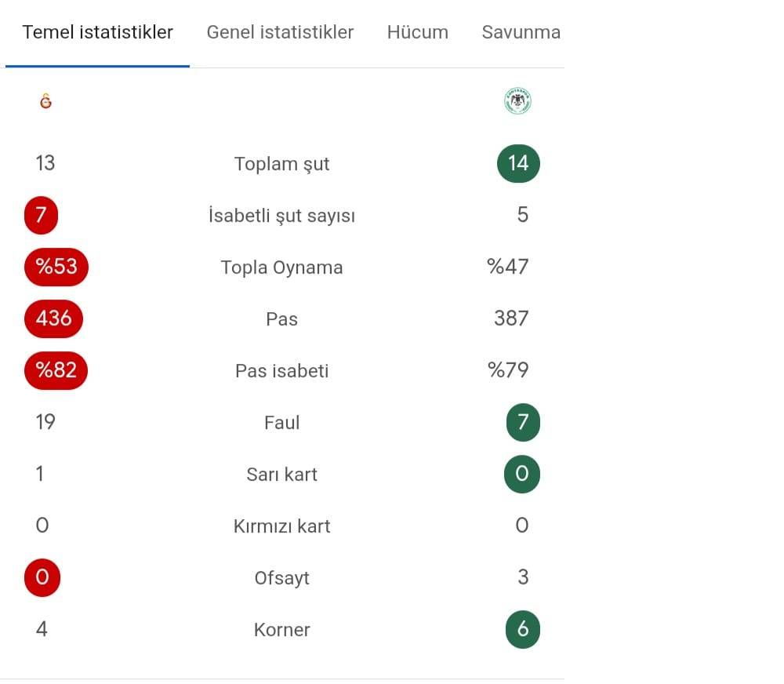
Task: Click the Toplam şut label
Action: (281, 164)
